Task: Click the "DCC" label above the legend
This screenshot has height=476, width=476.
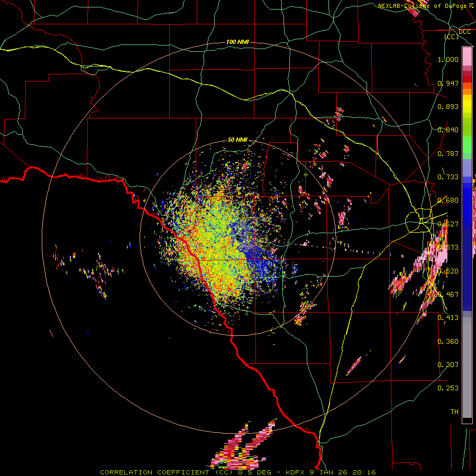Action: coord(464,32)
